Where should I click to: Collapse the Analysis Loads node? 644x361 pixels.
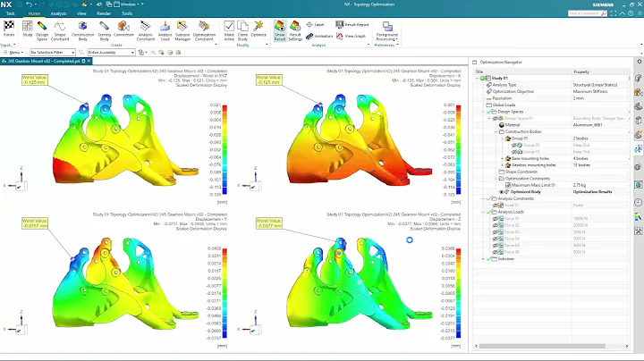[x=483, y=212]
